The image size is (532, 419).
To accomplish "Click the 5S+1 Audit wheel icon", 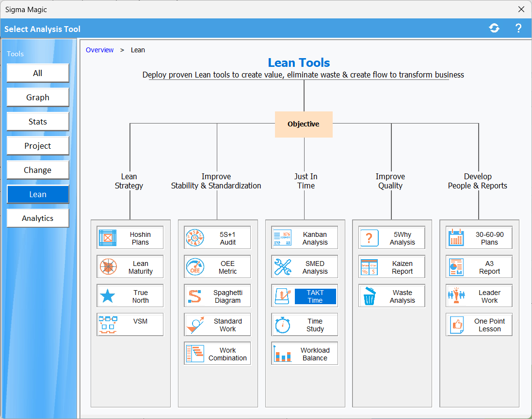I will pyautogui.click(x=195, y=238).
